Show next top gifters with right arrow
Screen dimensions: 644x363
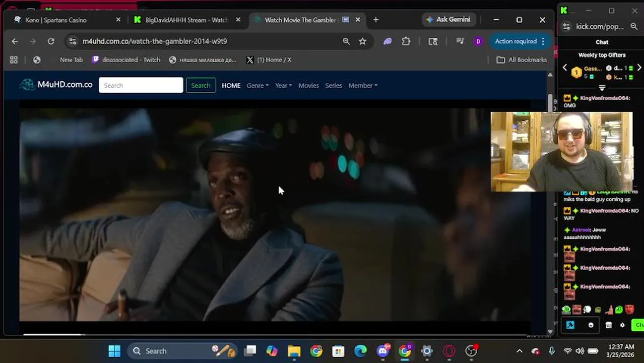(x=639, y=68)
